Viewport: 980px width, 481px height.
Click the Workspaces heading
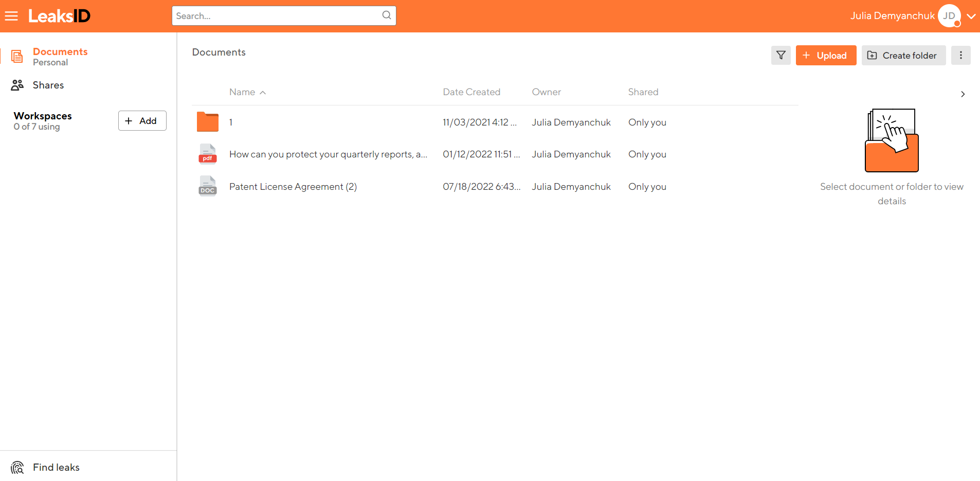(43, 116)
